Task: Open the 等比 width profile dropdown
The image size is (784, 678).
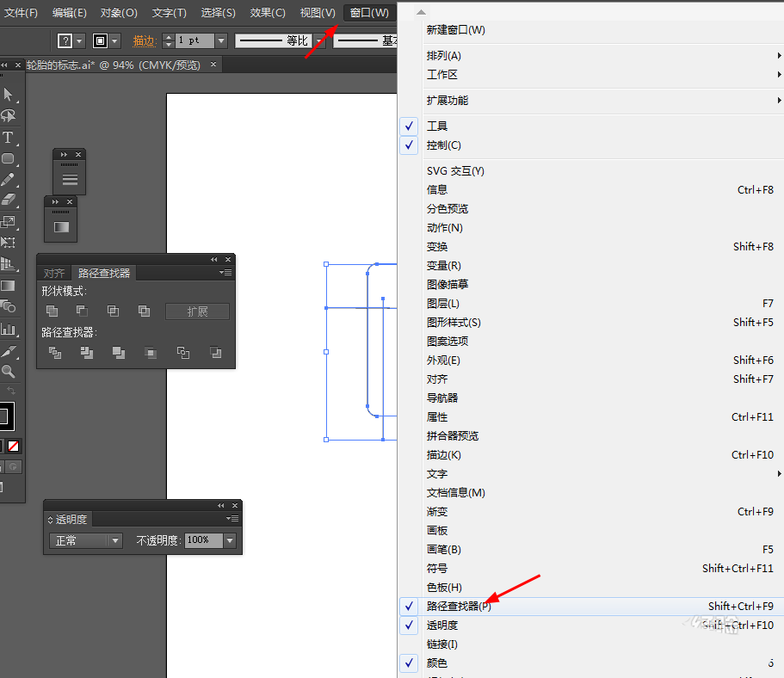Action: (319, 41)
